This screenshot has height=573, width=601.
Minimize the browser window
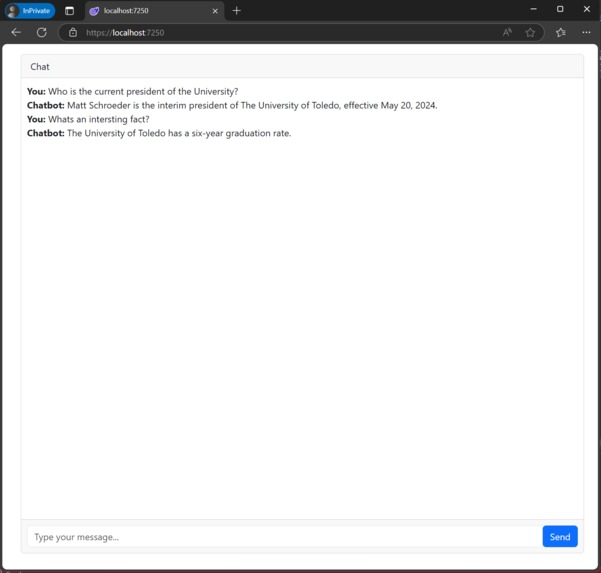pyautogui.click(x=533, y=9)
